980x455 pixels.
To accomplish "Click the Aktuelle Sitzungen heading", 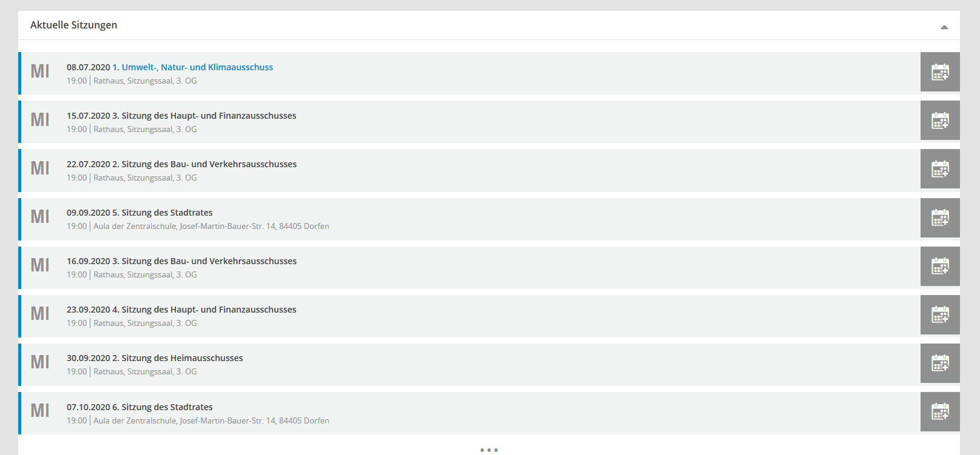I will tap(74, 25).
